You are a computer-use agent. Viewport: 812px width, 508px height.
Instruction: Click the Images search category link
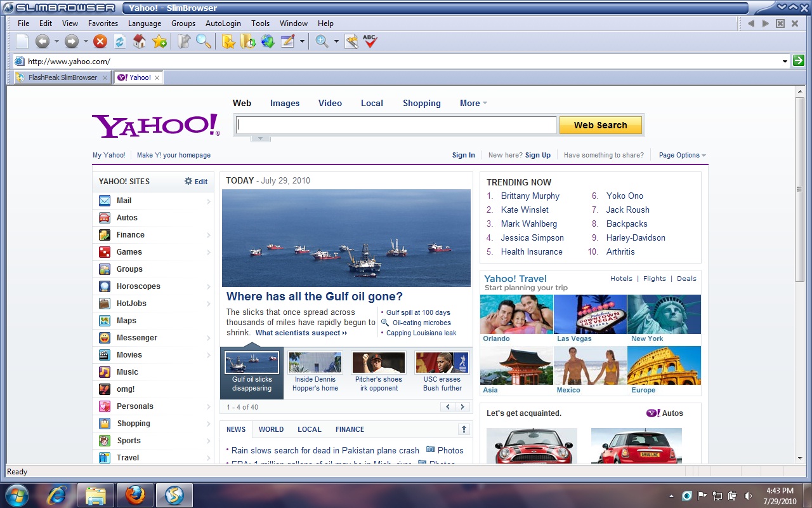(285, 104)
